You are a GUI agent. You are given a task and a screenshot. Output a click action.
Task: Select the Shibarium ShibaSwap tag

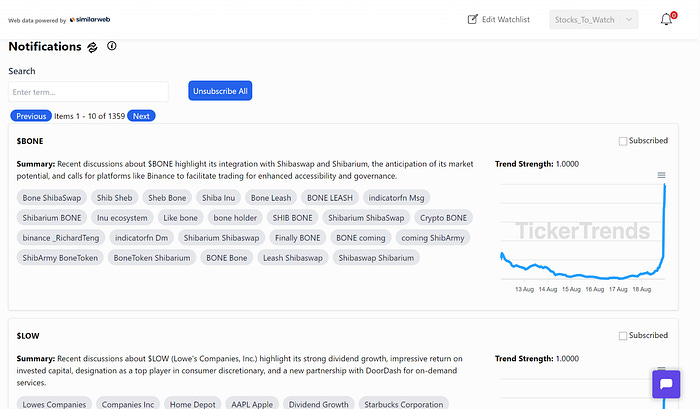pyautogui.click(x=366, y=218)
